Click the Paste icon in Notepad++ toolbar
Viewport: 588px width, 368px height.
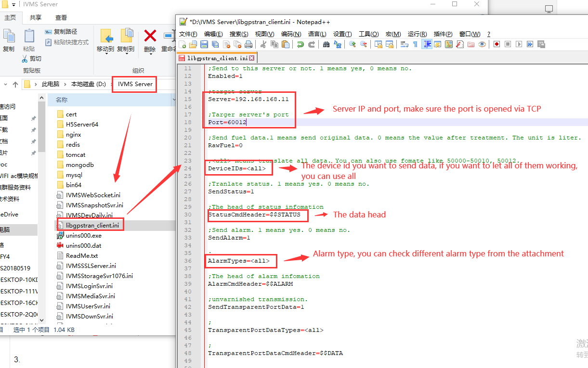[x=285, y=44]
